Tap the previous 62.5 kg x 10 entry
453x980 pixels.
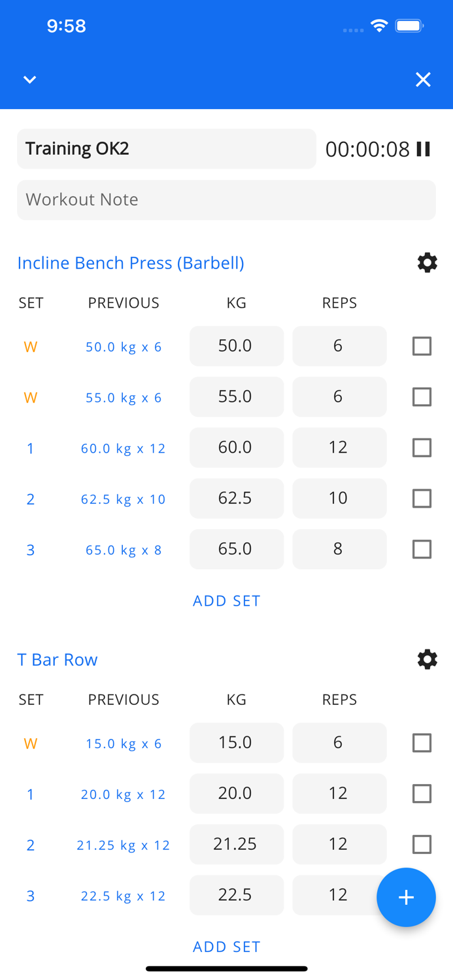pos(123,498)
